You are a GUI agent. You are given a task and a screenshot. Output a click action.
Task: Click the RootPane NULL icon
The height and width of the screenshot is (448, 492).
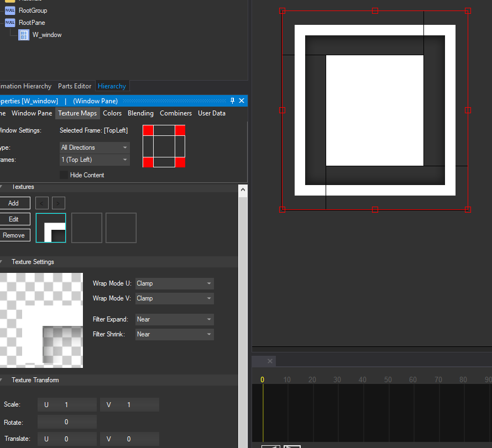point(10,23)
